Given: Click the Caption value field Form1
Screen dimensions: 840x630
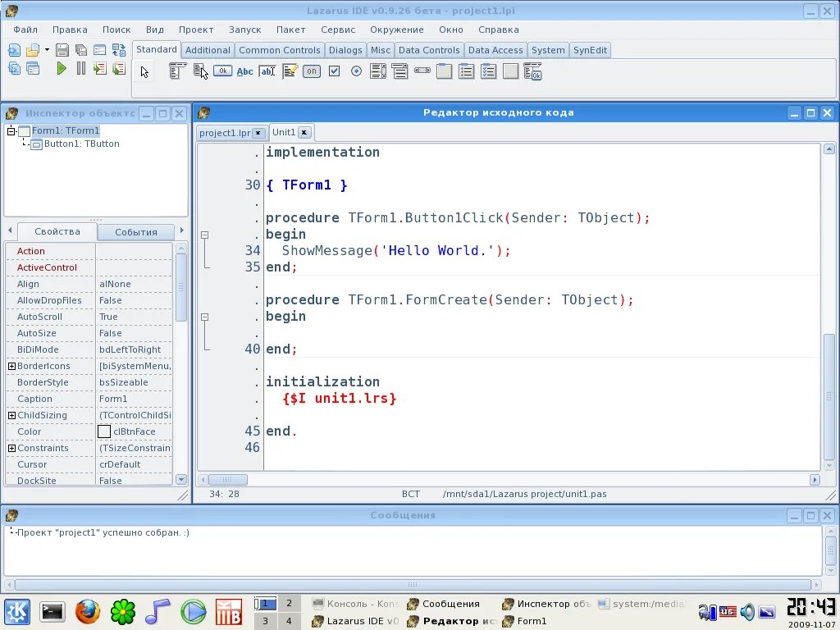Looking at the screenshot, I should click(134, 399).
